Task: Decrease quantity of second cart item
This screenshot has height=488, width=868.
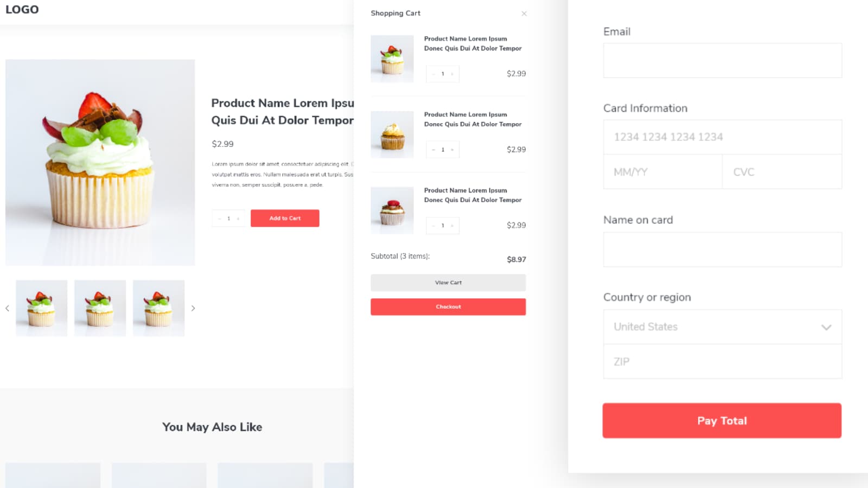Action: [432, 150]
